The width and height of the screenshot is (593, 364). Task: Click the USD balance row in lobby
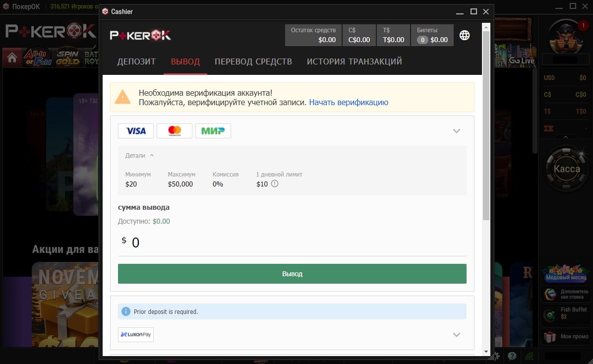[x=565, y=77]
